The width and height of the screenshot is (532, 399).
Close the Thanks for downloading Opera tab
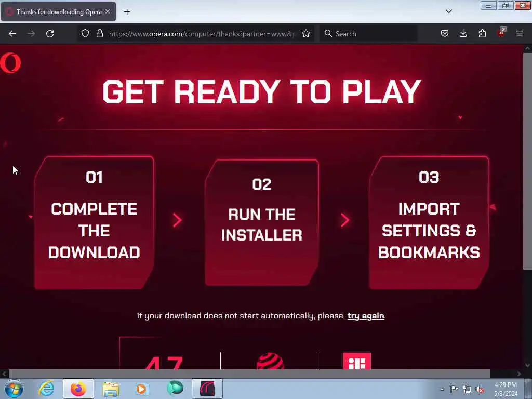pyautogui.click(x=108, y=11)
